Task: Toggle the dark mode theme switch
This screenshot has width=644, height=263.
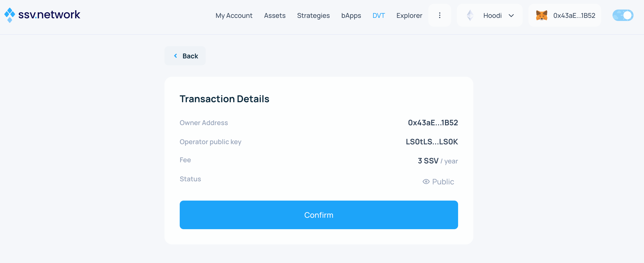Action: click(623, 15)
